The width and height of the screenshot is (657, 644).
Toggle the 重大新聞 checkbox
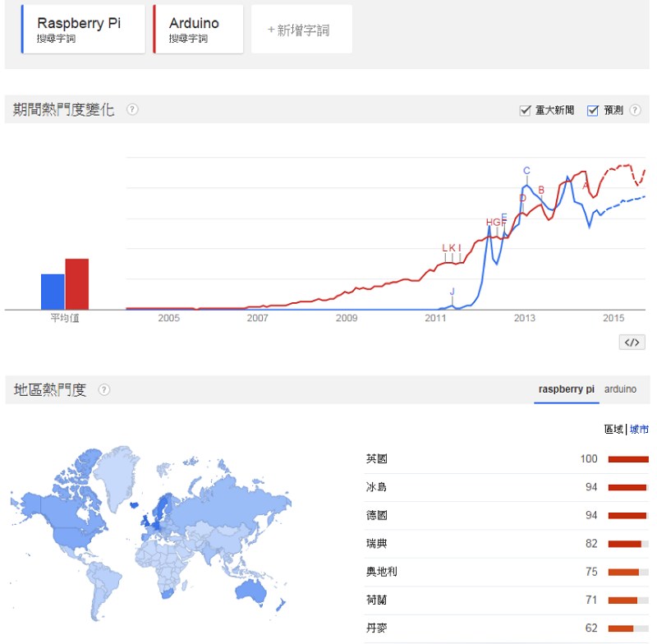click(526, 110)
